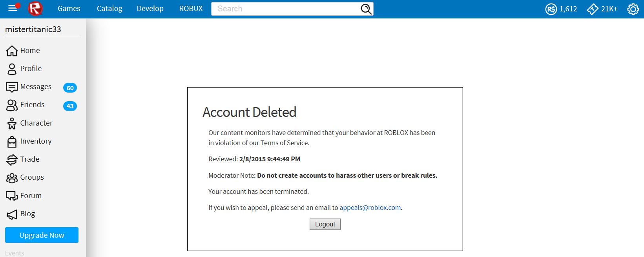Click the appeals@roblox.com email link

(x=370, y=208)
